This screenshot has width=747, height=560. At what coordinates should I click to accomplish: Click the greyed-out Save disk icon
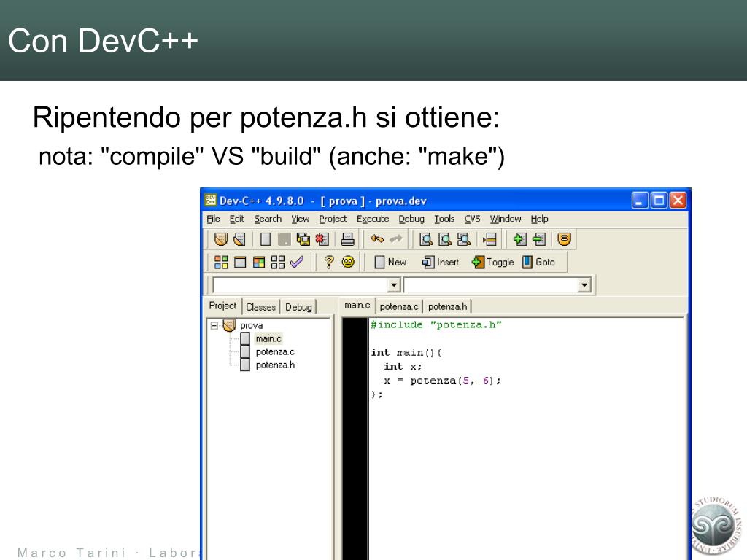tap(284, 239)
